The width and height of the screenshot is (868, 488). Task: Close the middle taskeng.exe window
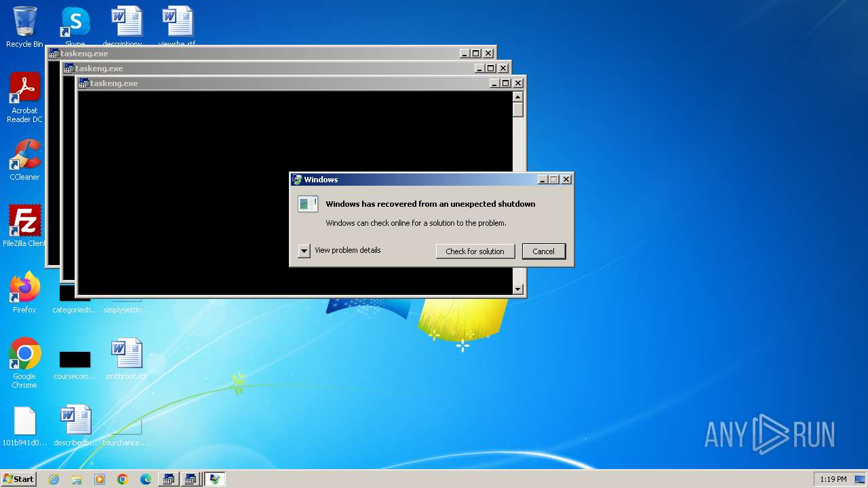coord(503,68)
